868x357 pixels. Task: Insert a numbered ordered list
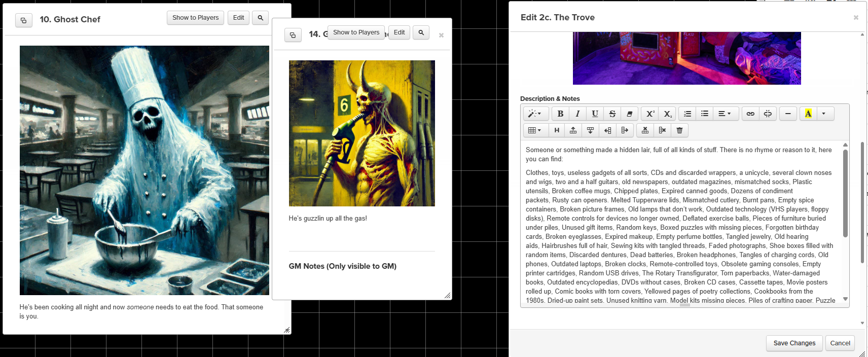click(x=687, y=114)
